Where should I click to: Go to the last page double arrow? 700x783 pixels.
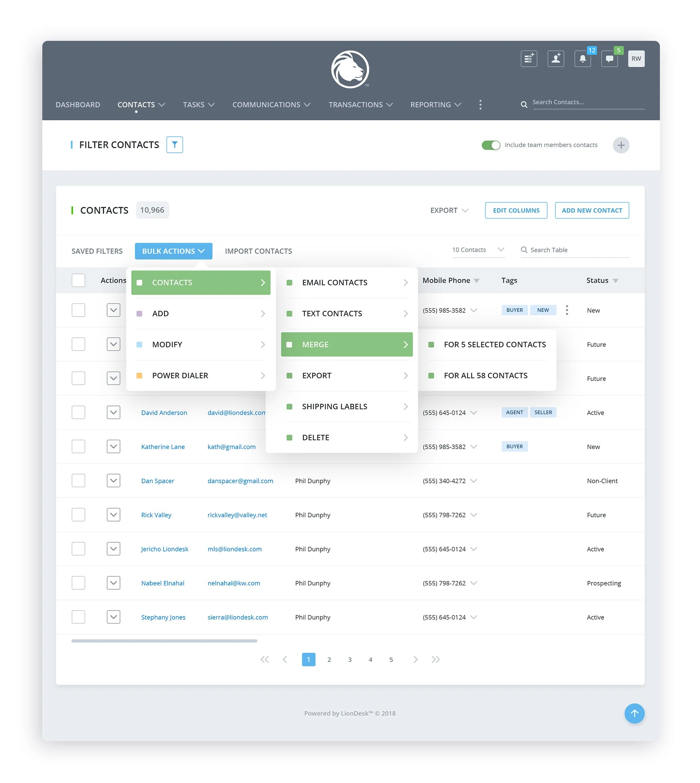[435, 659]
